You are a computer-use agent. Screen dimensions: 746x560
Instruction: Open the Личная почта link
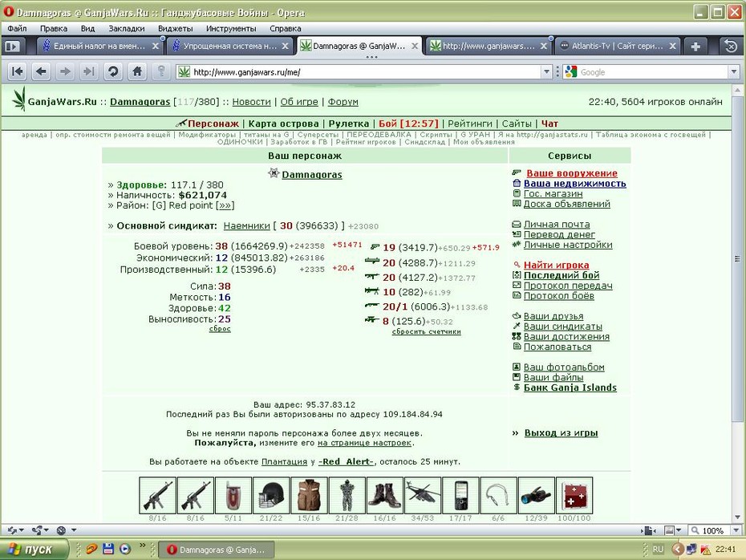pos(557,224)
